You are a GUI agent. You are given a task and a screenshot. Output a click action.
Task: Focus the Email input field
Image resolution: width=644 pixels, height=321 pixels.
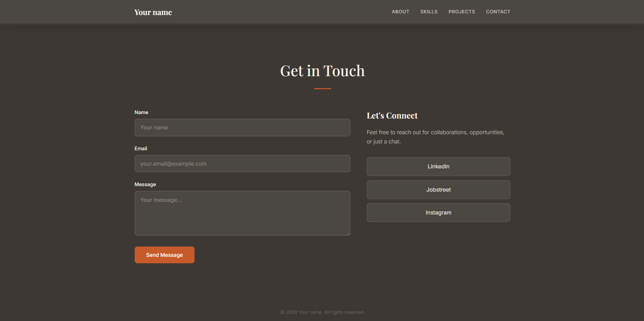pyautogui.click(x=242, y=164)
